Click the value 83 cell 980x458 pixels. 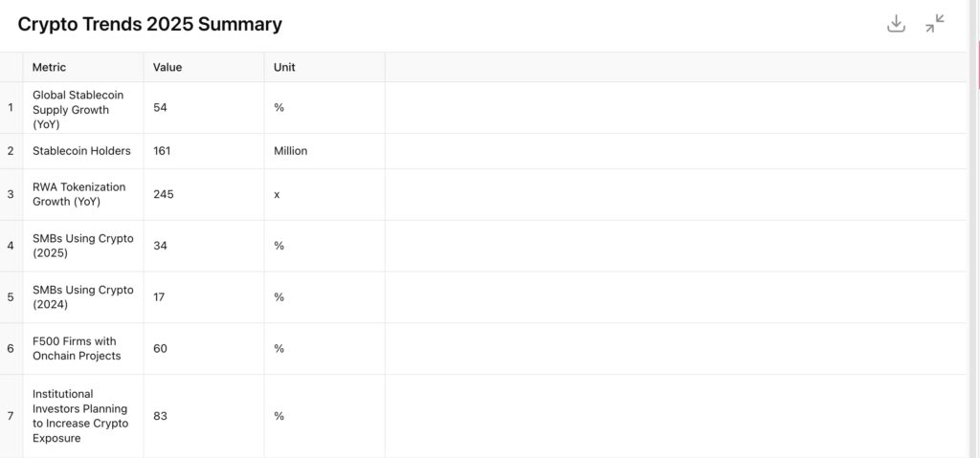click(x=204, y=416)
